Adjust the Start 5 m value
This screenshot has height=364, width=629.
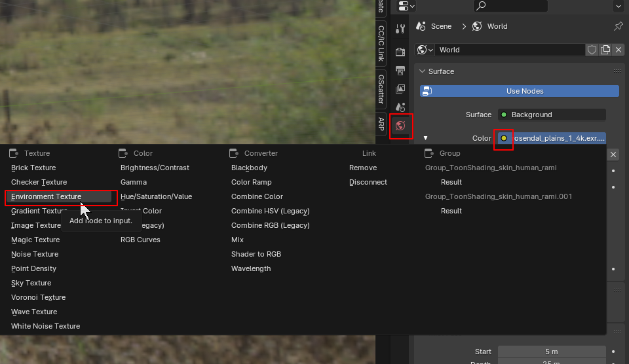coord(552,352)
